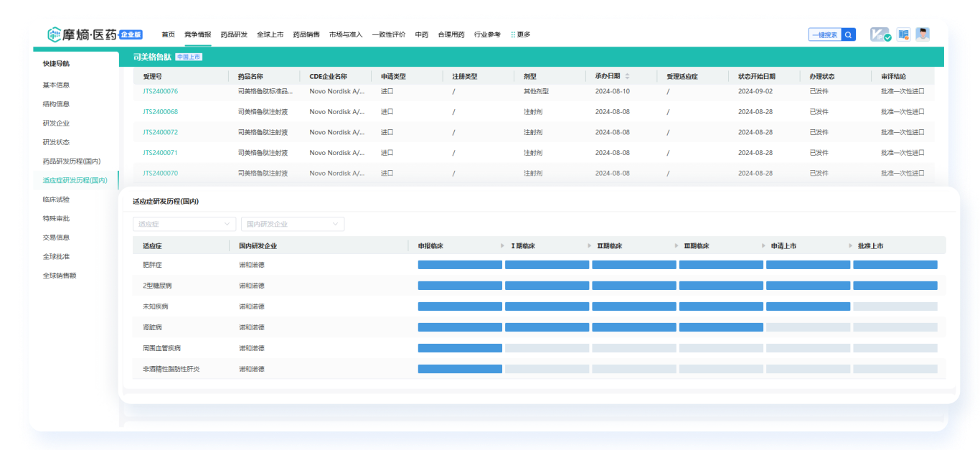Open the user avatar profile
Screen dimensions: 980x450
923,34
